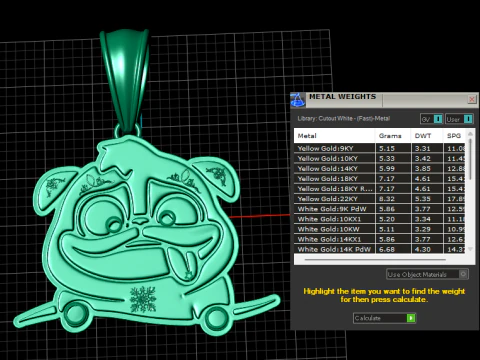The image size is (480, 360).
Task: Click the 3.31 DWT value
Action: click(x=422, y=149)
